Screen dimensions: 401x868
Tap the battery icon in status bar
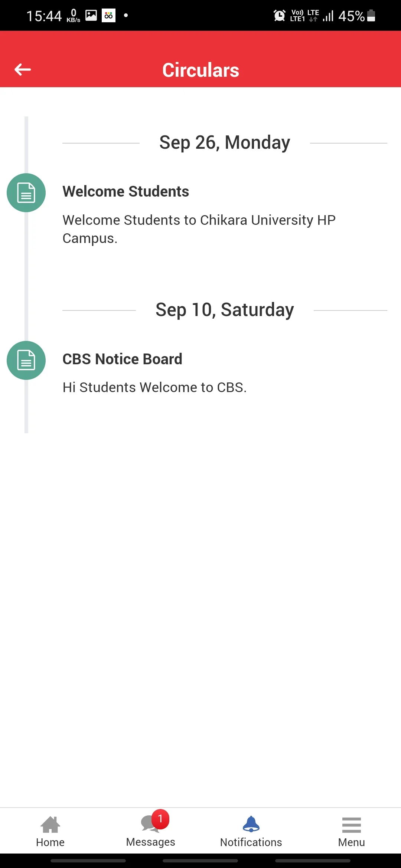click(x=371, y=16)
